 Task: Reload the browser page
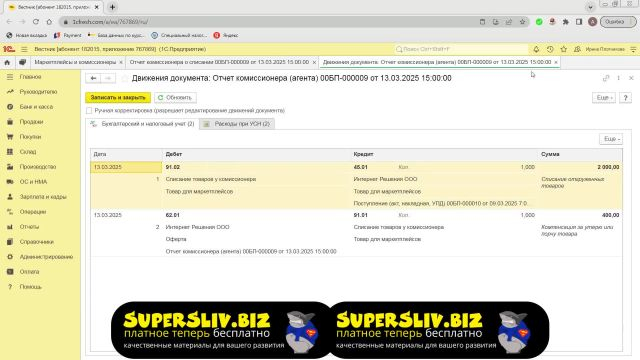tap(36, 22)
